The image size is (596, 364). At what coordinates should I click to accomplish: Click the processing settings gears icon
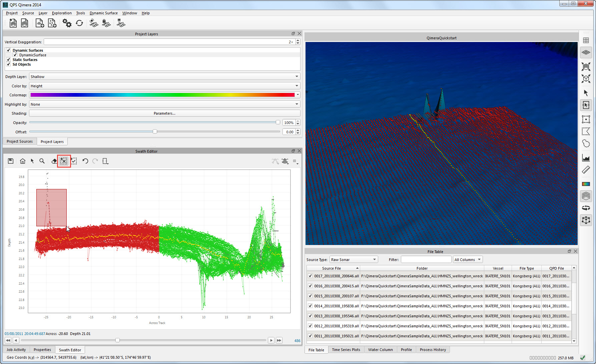(x=67, y=23)
